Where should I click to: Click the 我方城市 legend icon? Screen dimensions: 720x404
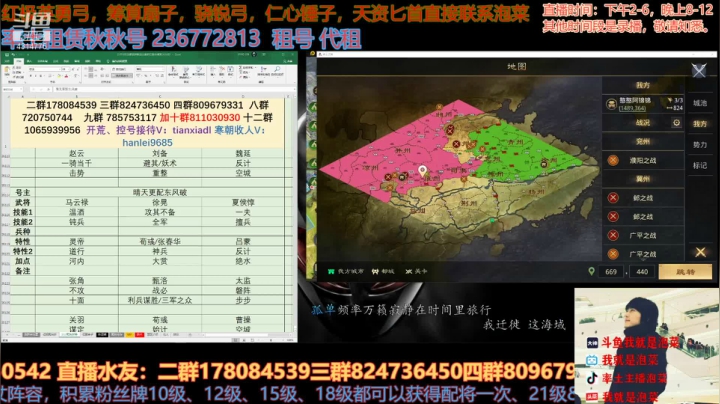point(331,271)
